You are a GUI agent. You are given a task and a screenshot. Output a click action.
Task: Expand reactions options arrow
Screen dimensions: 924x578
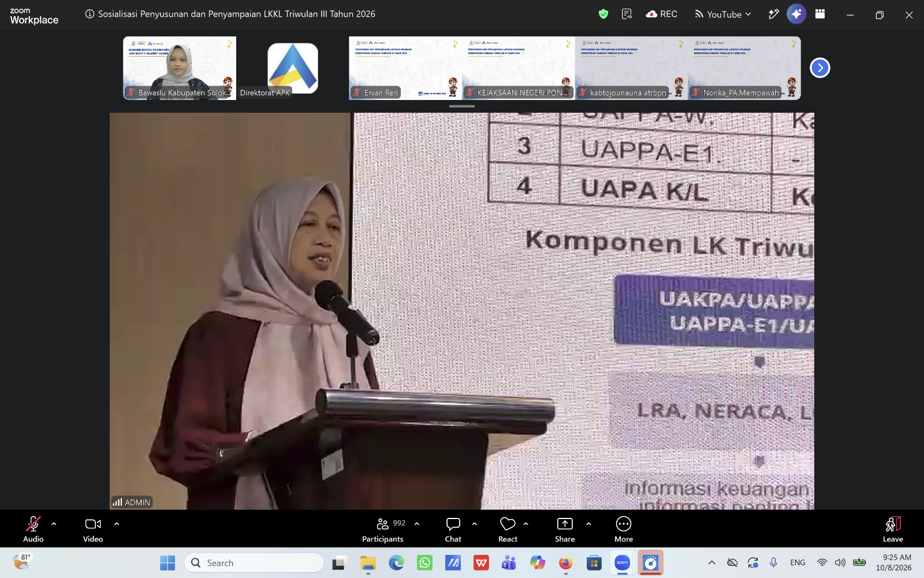[526, 524]
